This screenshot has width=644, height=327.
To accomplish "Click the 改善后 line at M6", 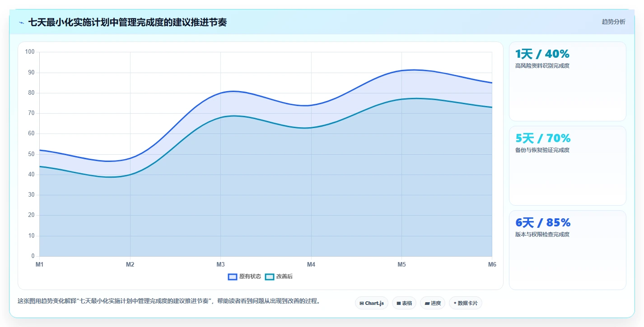I will [x=492, y=107].
